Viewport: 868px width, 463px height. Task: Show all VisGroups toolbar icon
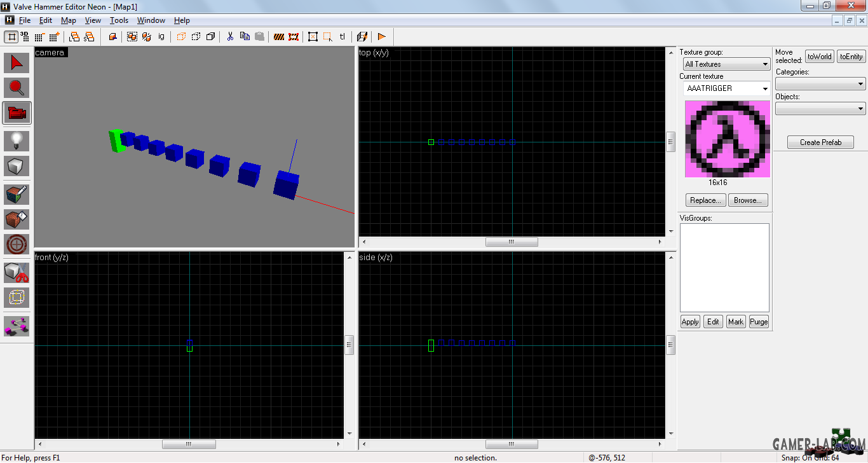click(211, 37)
